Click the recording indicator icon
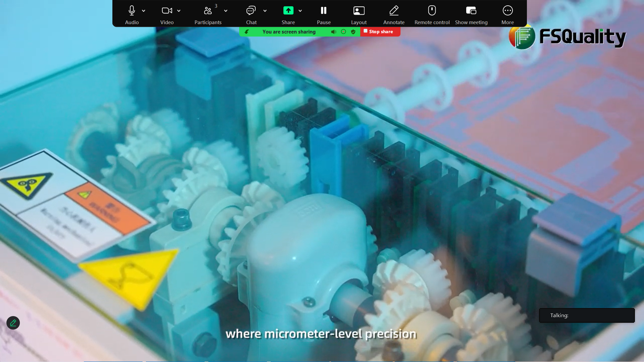Image resolution: width=644 pixels, height=362 pixels. [343, 32]
